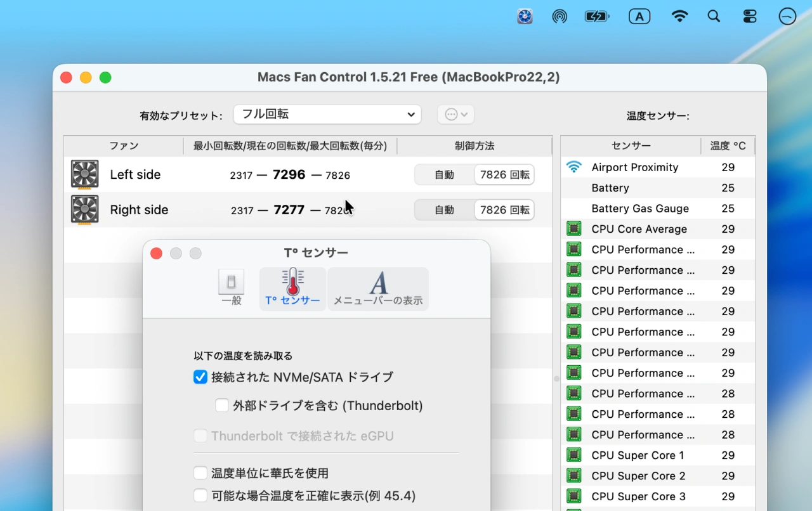Enable 温度単位に華氏を使用 checkbox
The image size is (812, 511).
[x=200, y=473]
